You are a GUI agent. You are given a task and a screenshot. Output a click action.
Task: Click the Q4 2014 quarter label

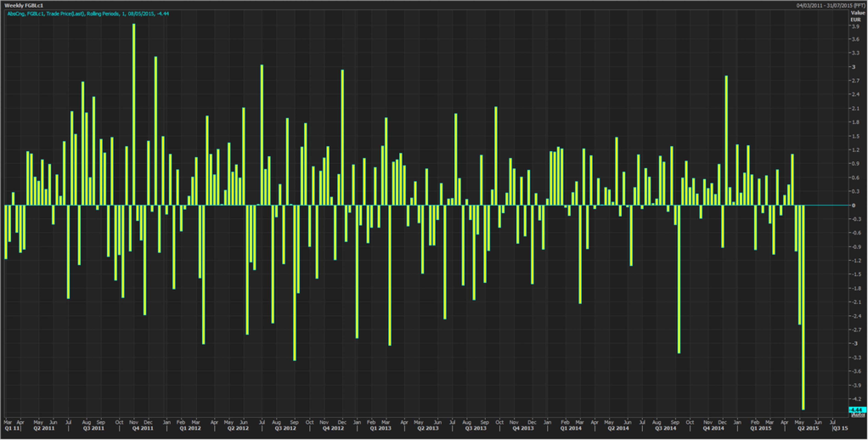713,428
